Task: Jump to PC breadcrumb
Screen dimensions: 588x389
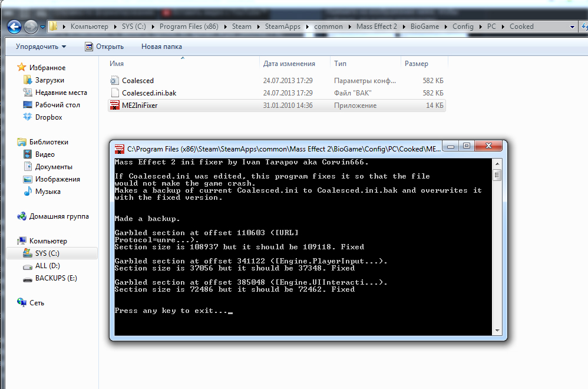Action: tap(491, 27)
